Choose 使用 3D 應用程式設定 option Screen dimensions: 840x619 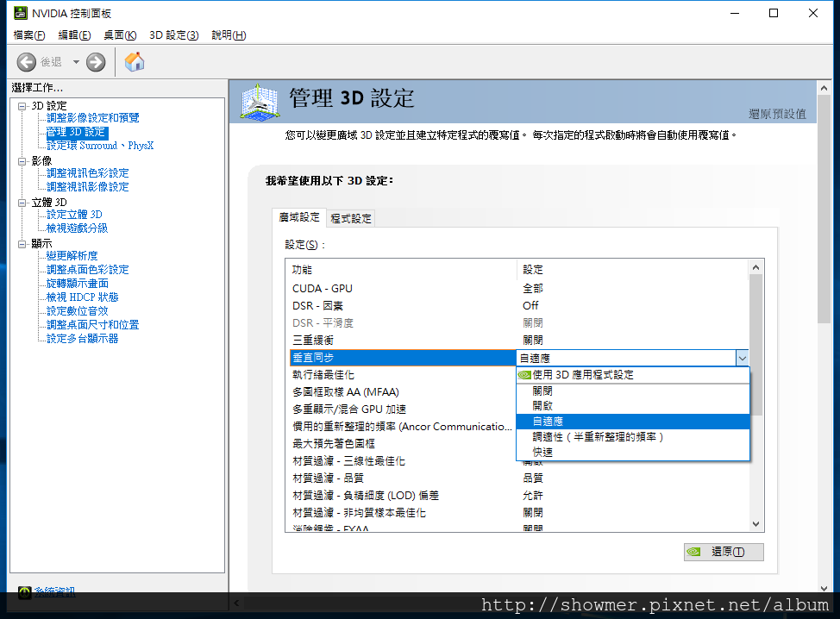pos(633,375)
